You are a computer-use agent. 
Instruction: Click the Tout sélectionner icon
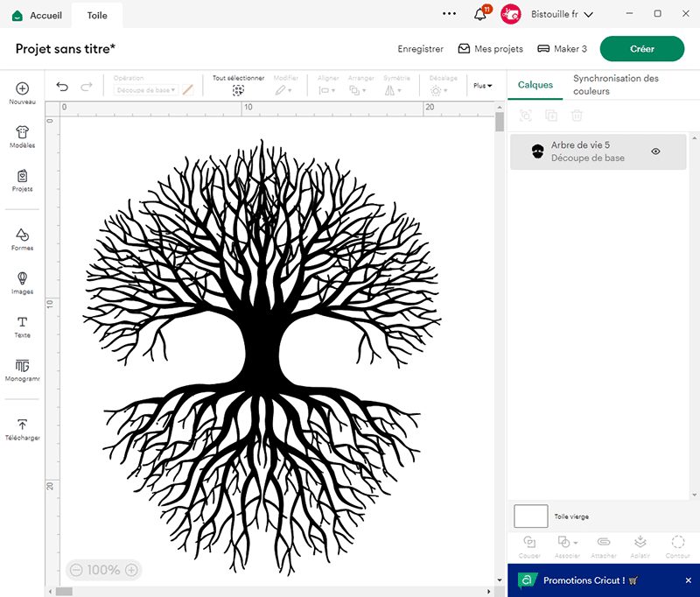click(238, 91)
